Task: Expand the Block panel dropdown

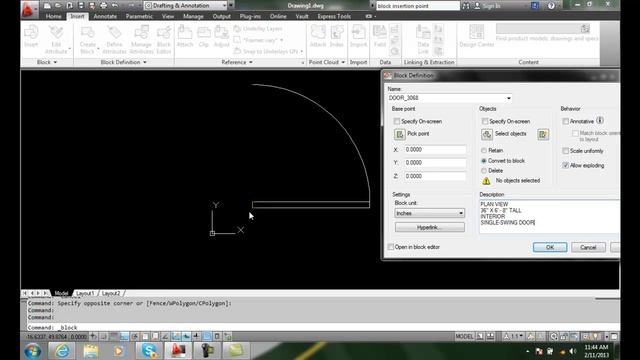Action: 47,62
